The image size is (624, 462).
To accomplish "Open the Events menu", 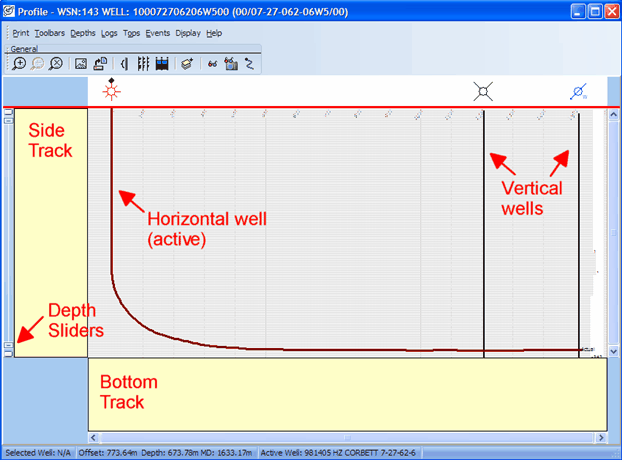I will click(157, 33).
